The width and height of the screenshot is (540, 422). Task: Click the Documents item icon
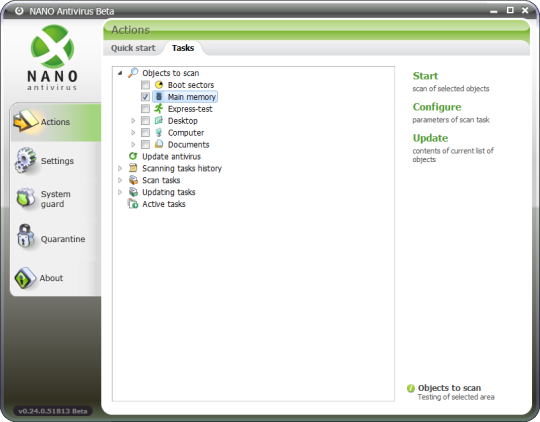point(159,144)
